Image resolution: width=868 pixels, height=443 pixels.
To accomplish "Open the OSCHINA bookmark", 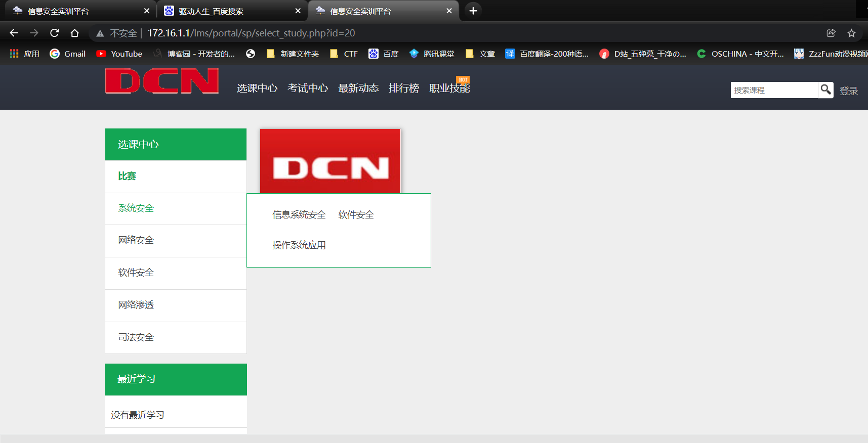I will point(740,54).
